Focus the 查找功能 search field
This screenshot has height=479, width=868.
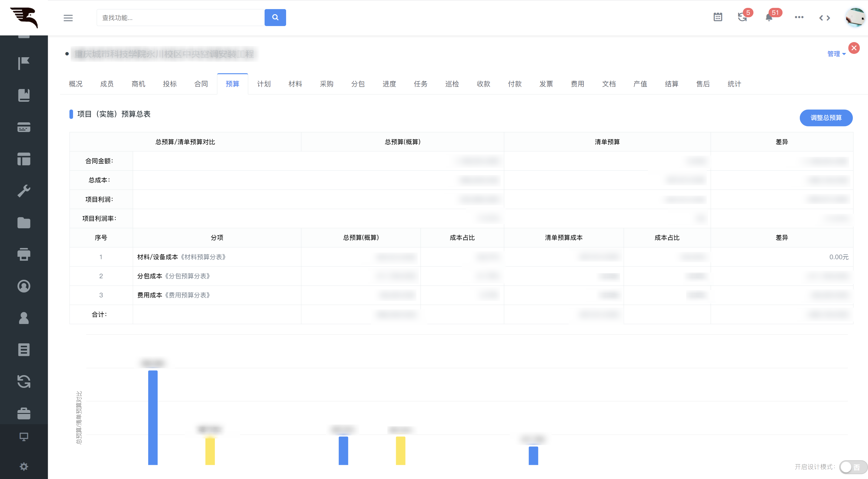tap(181, 18)
